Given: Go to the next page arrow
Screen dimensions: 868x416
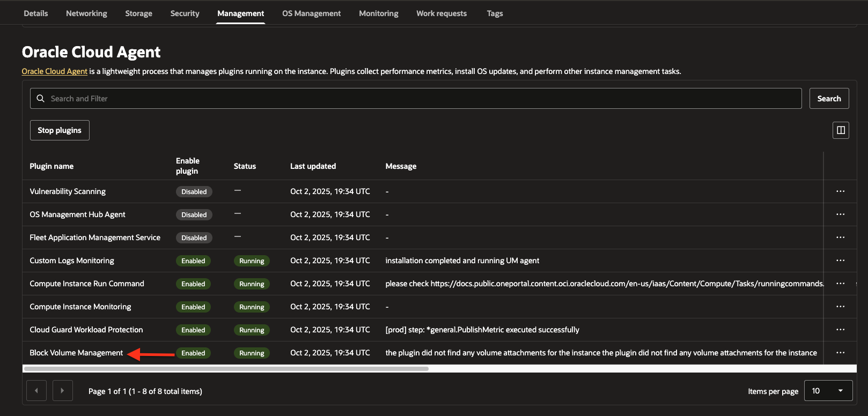Looking at the screenshot, I should tap(62, 391).
